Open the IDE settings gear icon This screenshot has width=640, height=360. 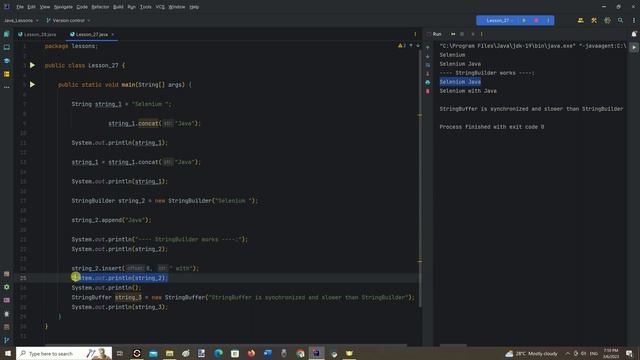607,20
